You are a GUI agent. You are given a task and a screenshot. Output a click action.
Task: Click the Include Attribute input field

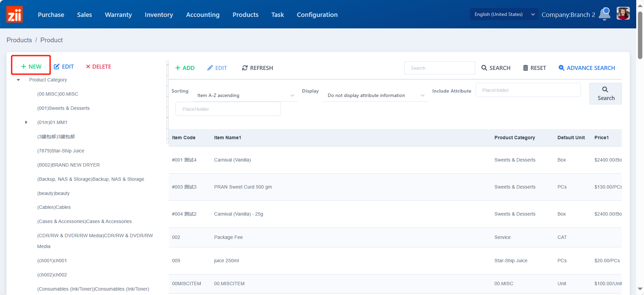pos(528,90)
